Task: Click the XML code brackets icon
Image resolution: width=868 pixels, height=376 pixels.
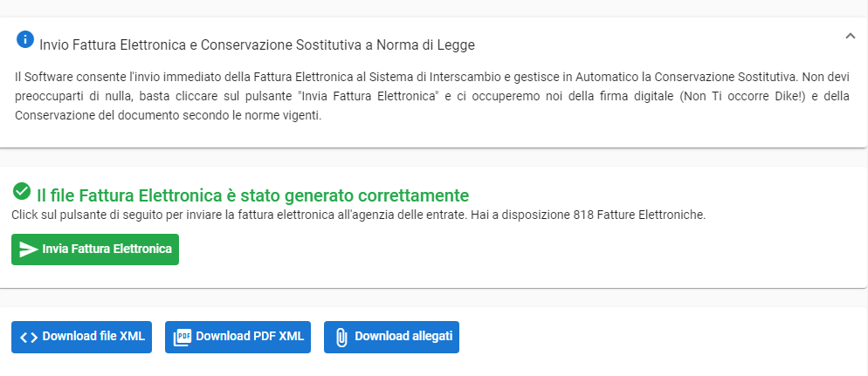Action: (29, 338)
